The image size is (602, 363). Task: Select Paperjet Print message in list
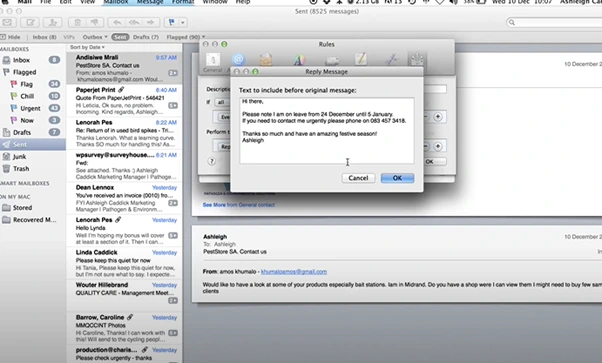tap(124, 101)
